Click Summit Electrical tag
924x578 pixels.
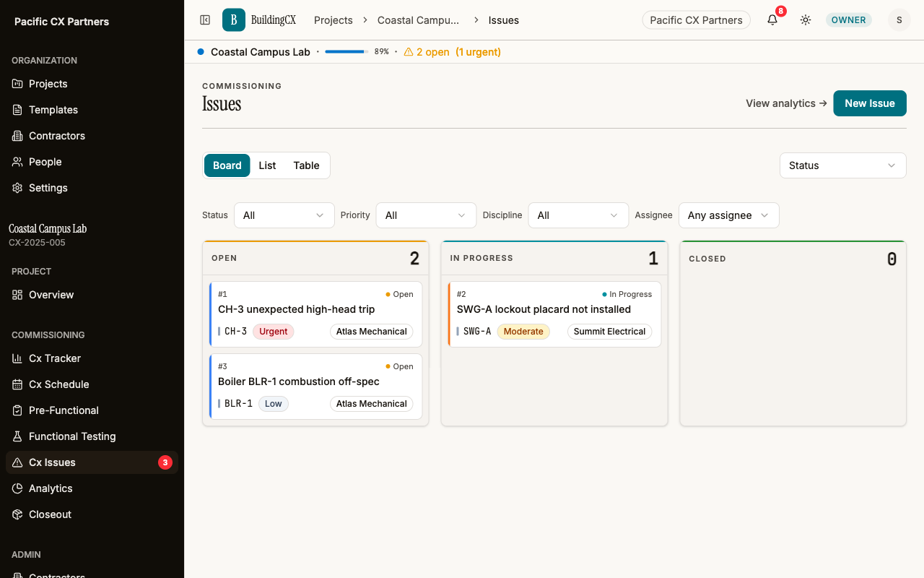[610, 332]
